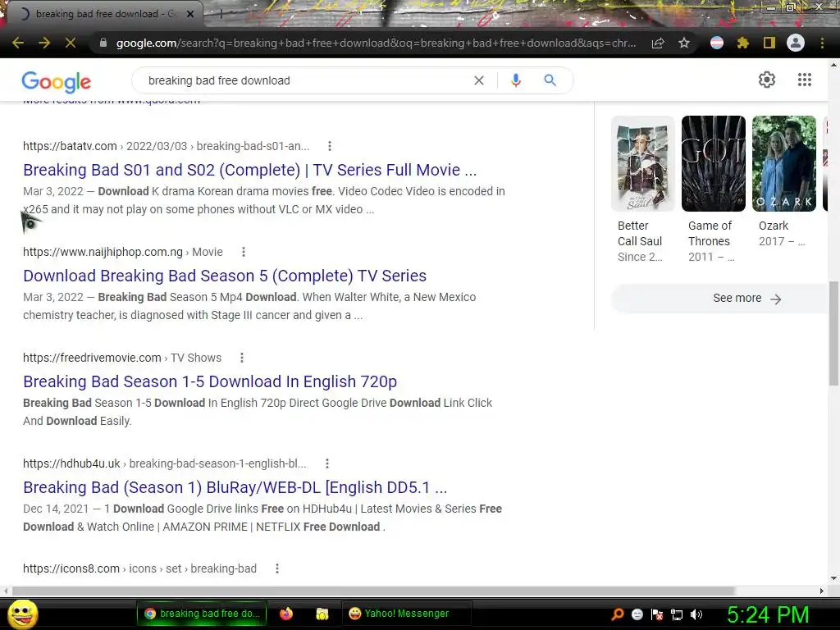840x630 pixels.
Task: Switch to Chrome taskbar item
Action: [202, 614]
